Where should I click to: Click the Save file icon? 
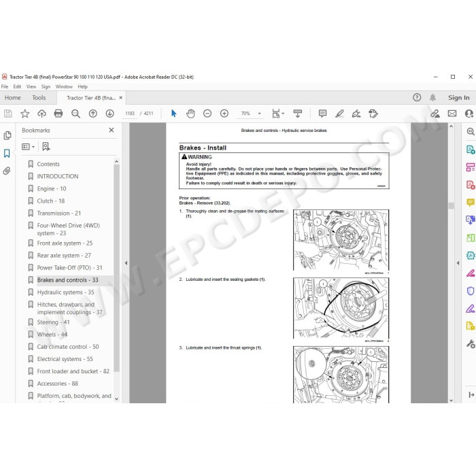pyautogui.click(x=8, y=114)
